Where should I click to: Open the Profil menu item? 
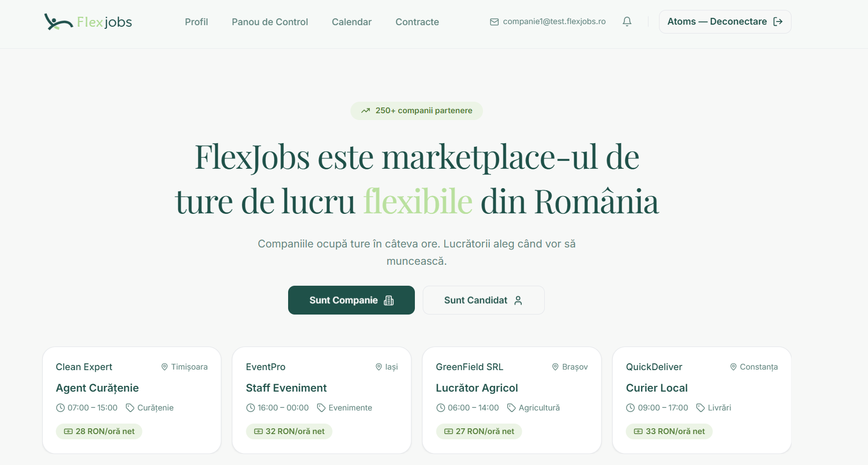[196, 22]
